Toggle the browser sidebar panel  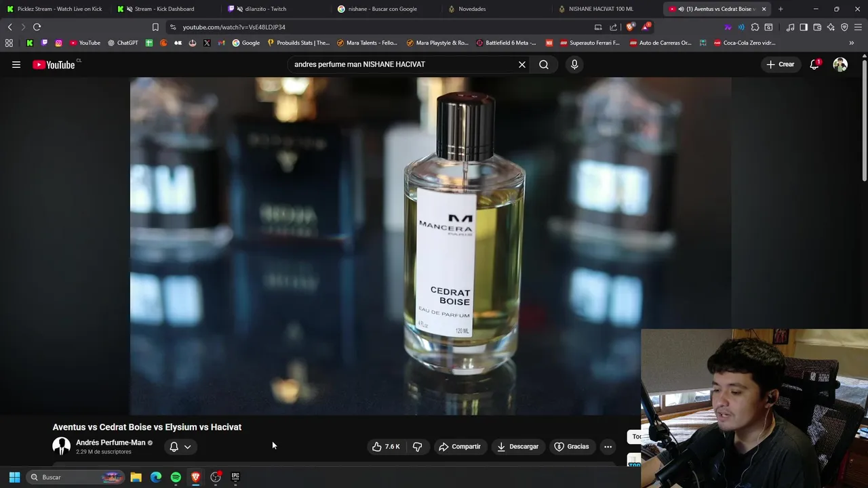(x=804, y=27)
